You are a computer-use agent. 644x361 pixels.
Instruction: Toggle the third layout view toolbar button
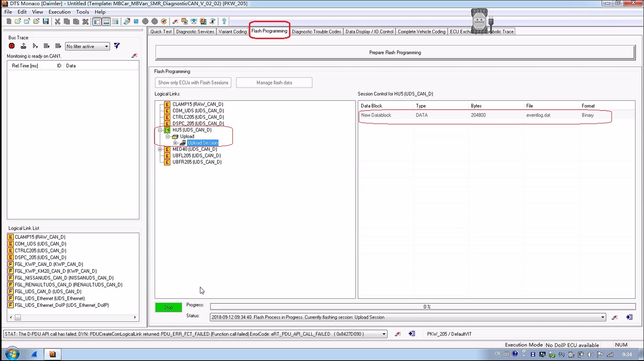[115, 21]
